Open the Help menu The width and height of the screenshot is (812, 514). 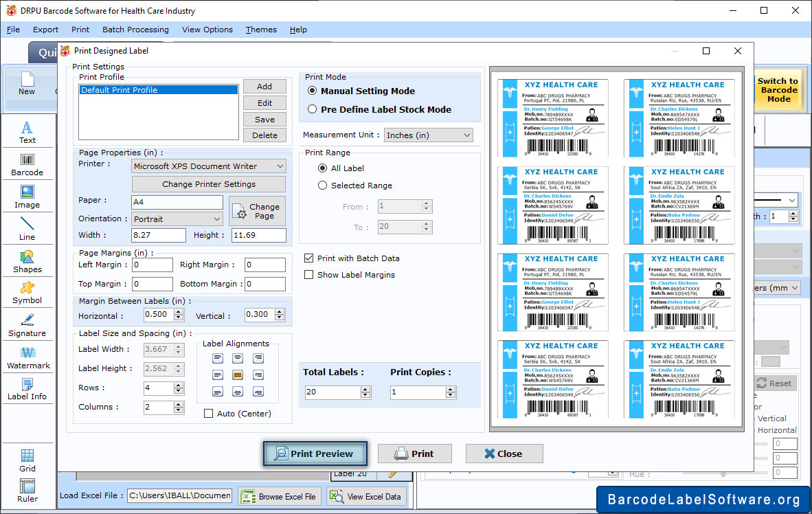[x=298, y=30]
